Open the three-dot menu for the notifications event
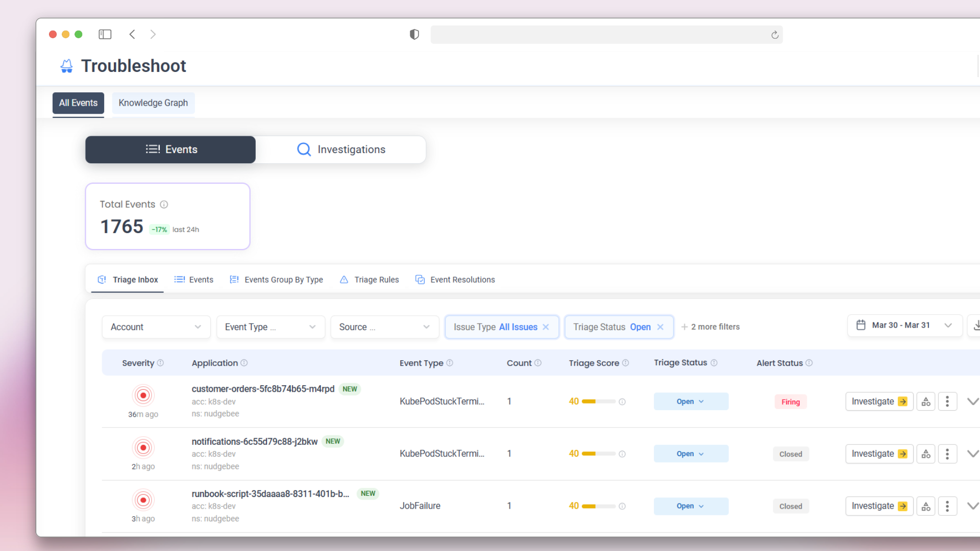980x551 pixels. (x=948, y=454)
